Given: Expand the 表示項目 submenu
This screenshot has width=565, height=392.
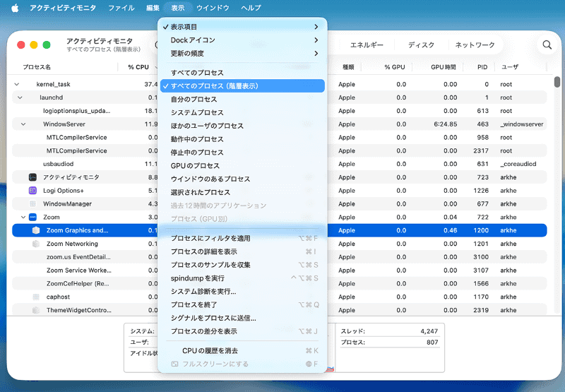Looking at the screenshot, I should [242, 27].
